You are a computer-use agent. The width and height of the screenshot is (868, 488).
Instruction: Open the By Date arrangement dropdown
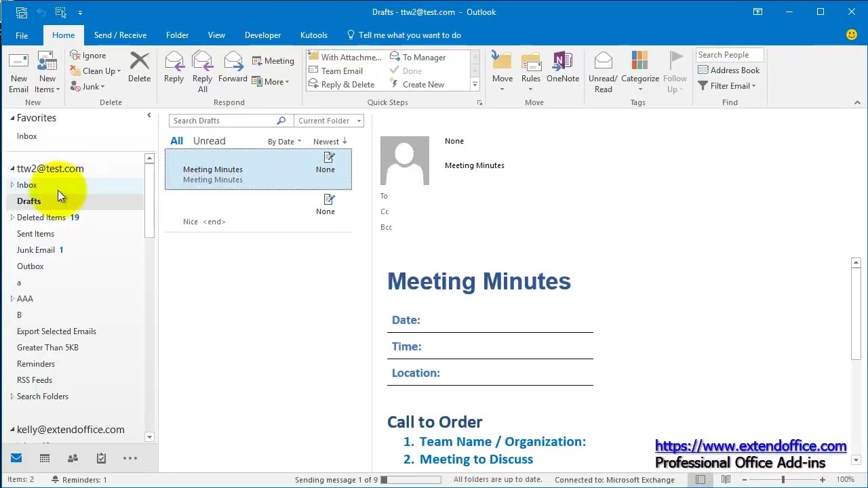point(284,142)
